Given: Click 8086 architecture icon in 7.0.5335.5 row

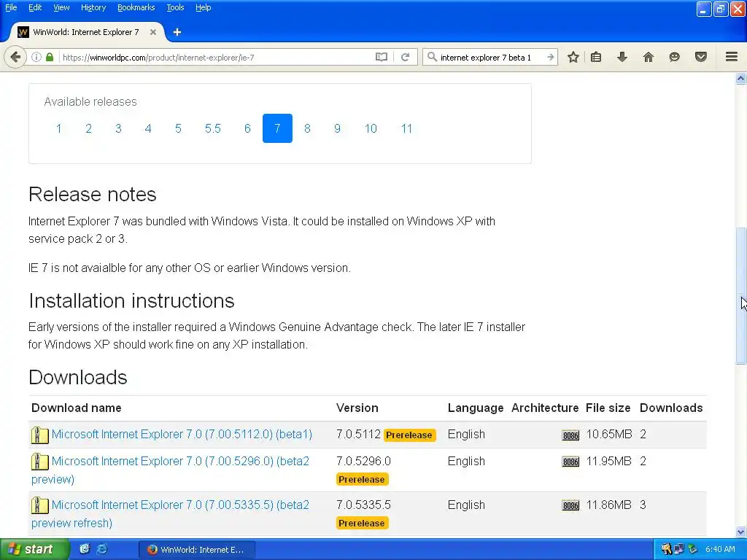Looking at the screenshot, I should click(570, 506).
